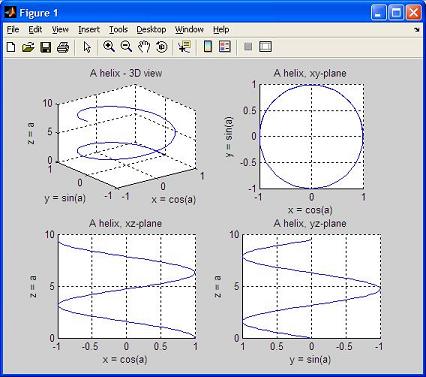The height and width of the screenshot is (377, 426).
Task: Close the Figure 1 window
Action: coord(413,13)
